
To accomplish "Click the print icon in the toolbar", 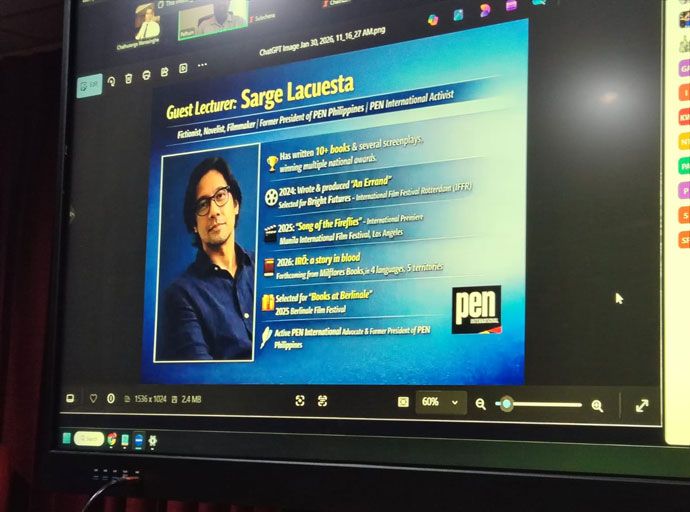I will tap(146, 74).
